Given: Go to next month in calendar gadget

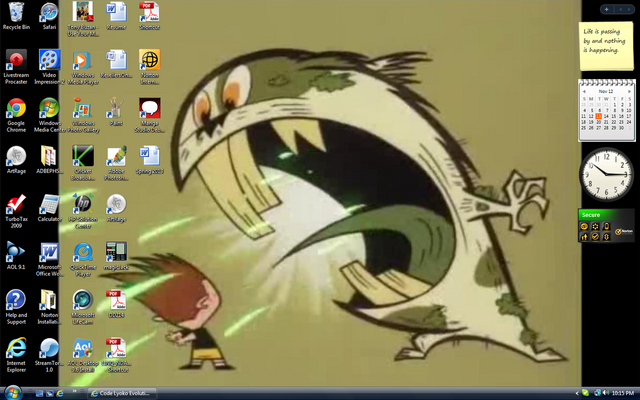Looking at the screenshot, I should pyautogui.click(x=629, y=91).
